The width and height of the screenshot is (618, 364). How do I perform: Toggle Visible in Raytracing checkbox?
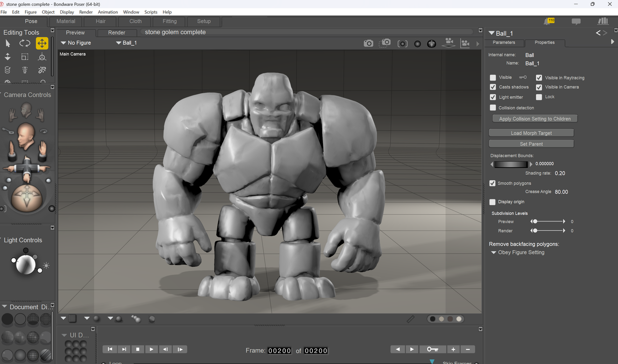tap(539, 77)
